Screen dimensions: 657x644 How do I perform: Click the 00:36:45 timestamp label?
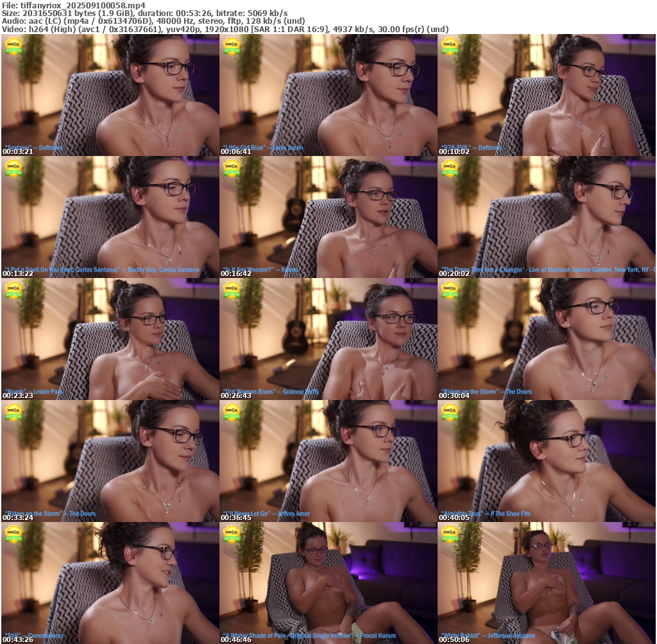click(236, 518)
